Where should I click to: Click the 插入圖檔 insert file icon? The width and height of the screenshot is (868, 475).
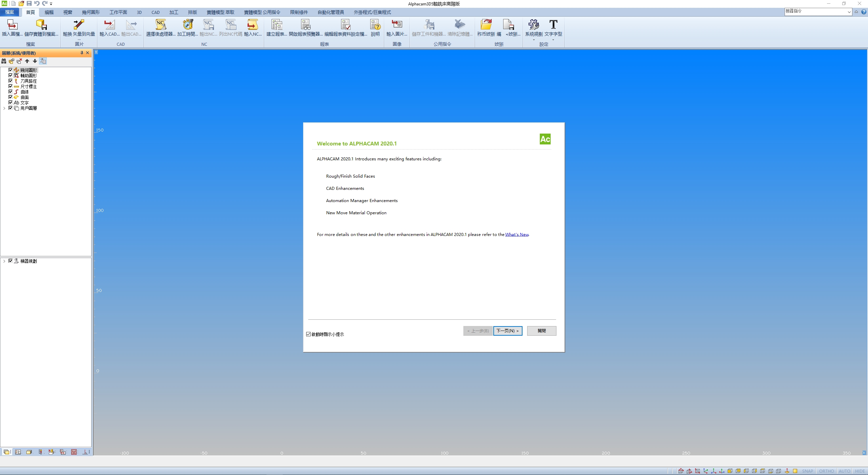click(12, 25)
